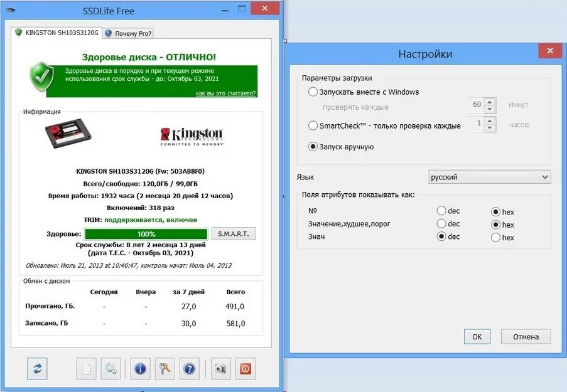
Task: Click the Прочитано Всего value 491,0
Action: coord(235,306)
